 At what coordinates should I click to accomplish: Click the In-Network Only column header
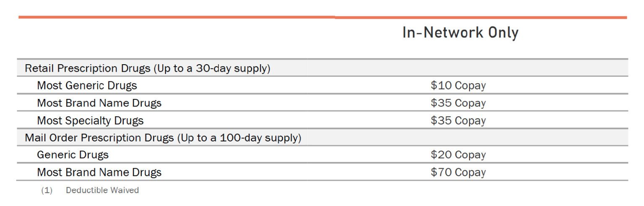coord(460,33)
